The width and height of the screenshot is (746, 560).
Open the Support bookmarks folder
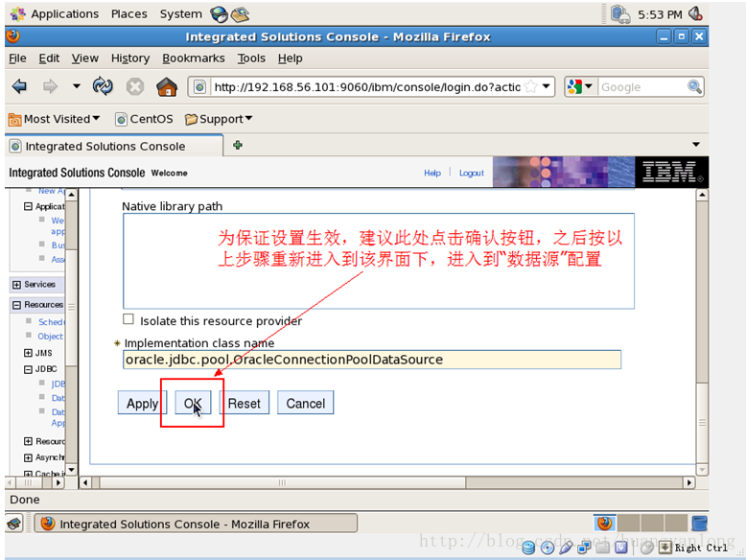(x=219, y=119)
